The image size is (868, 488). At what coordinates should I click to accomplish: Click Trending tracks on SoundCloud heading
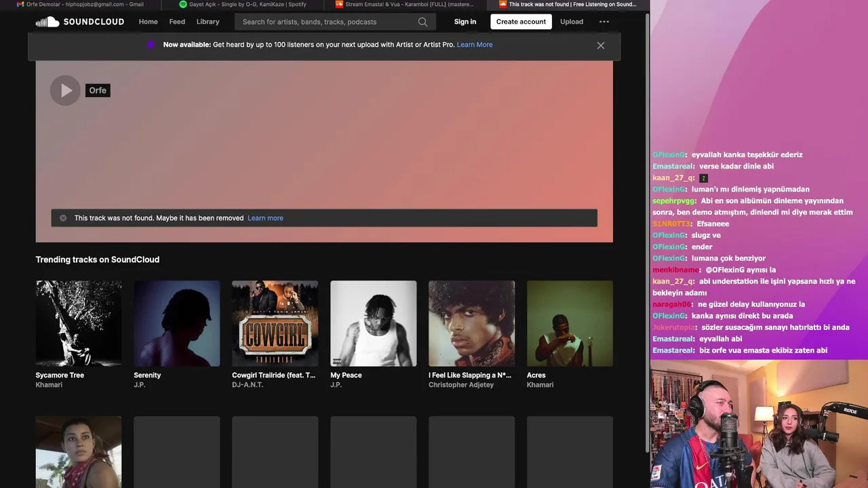tap(98, 260)
